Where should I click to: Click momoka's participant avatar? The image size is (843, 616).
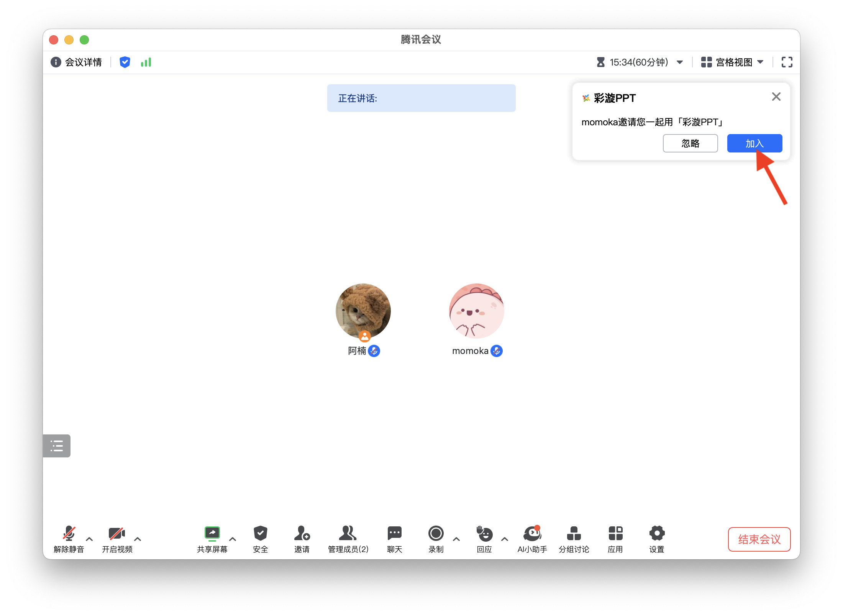[x=476, y=311]
